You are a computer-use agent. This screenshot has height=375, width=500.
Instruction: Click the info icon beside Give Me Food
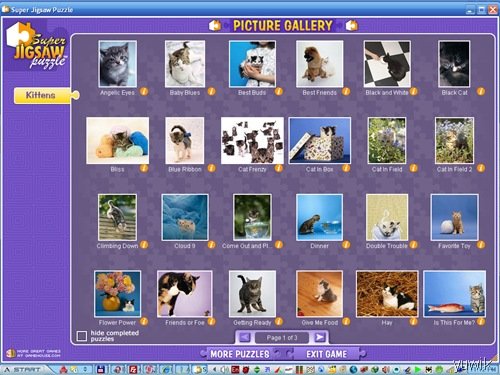(x=346, y=321)
